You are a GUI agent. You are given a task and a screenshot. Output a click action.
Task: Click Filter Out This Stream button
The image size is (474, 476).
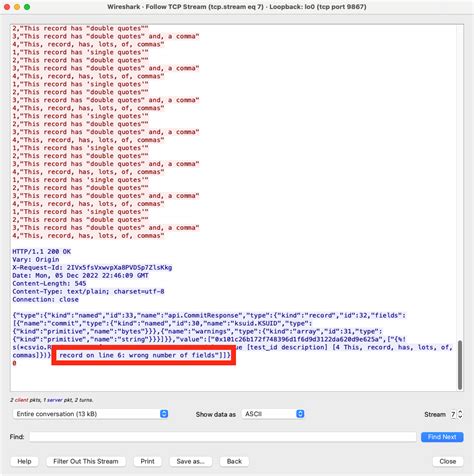click(86, 461)
